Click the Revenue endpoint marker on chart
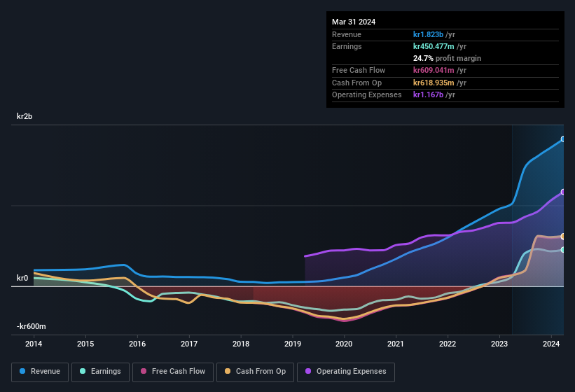 (x=563, y=139)
